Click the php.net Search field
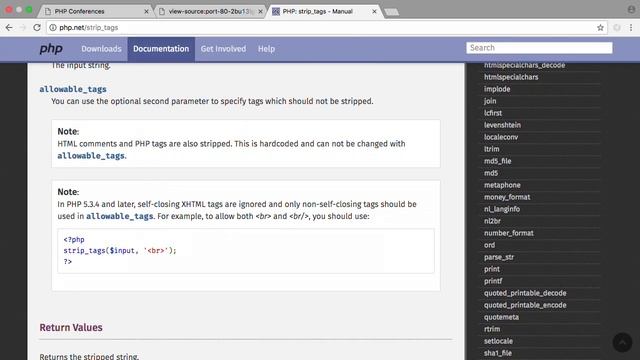 539,48
